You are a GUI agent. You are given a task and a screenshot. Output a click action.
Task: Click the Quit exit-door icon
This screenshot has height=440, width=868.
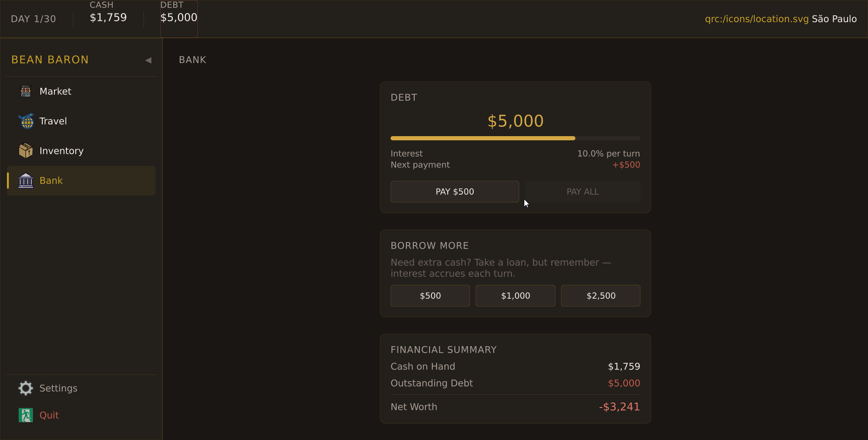[x=26, y=415]
